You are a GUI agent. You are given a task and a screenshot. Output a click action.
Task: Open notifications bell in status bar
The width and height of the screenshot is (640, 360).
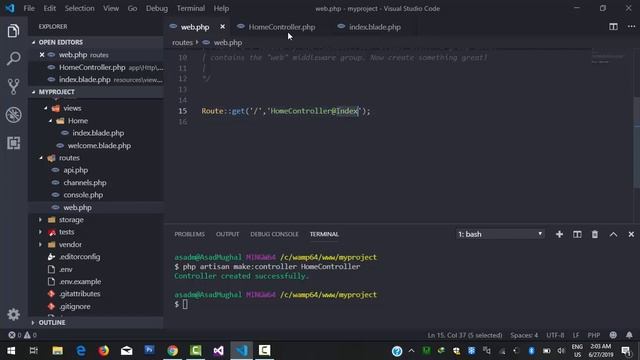(x=629, y=335)
